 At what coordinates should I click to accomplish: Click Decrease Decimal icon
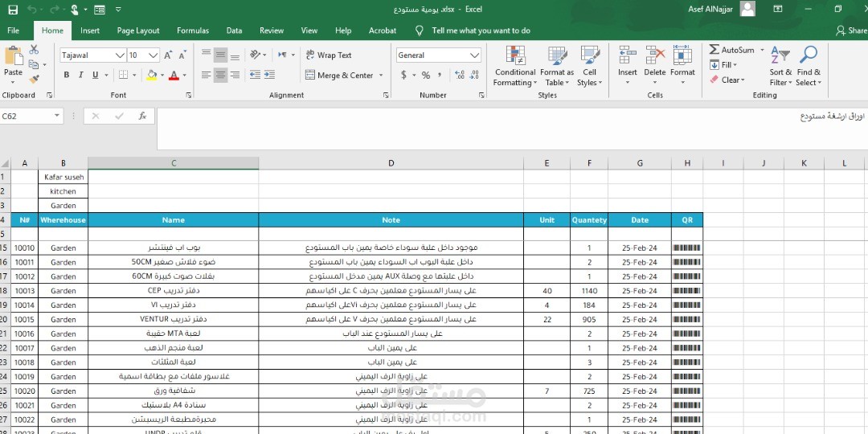click(x=474, y=75)
